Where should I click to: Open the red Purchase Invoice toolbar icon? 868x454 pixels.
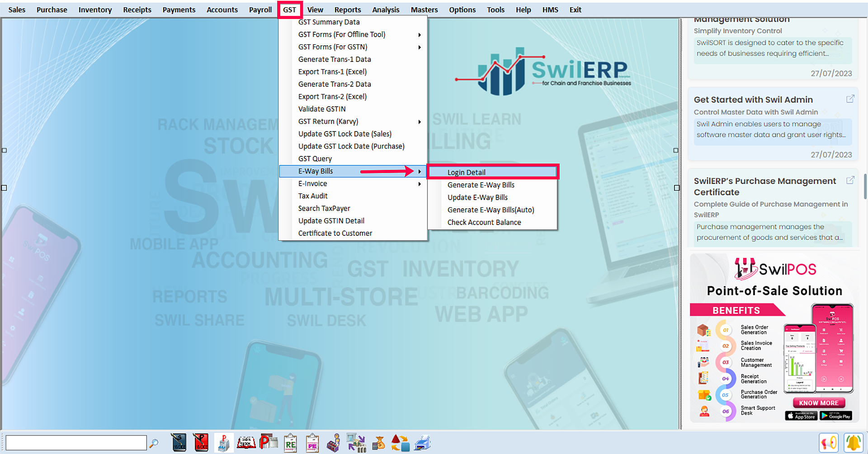(x=201, y=443)
